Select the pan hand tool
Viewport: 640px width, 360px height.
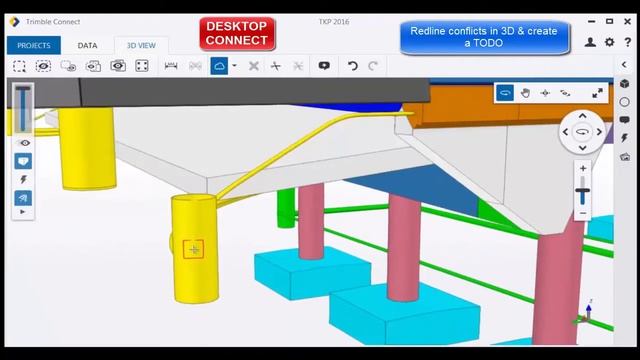(525, 93)
